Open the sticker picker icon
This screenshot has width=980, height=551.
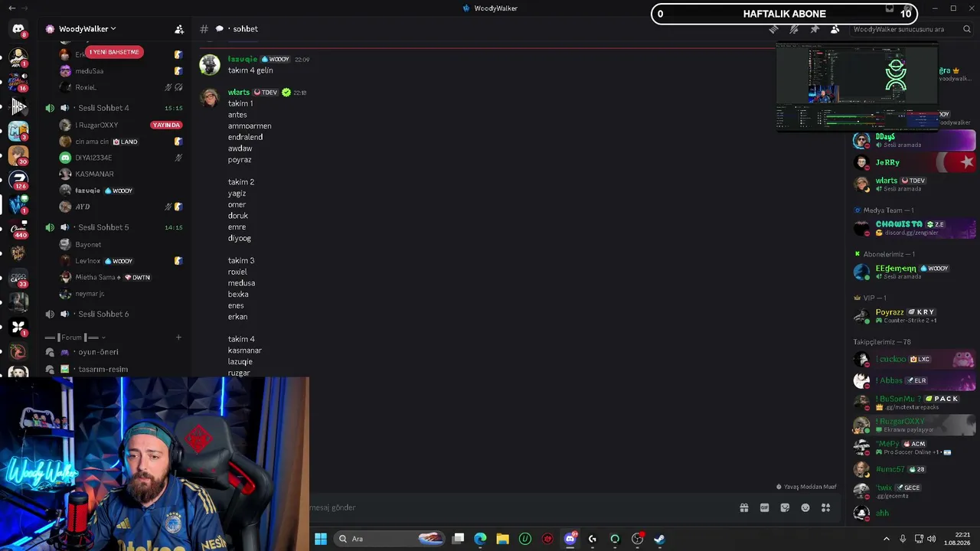coord(785,507)
